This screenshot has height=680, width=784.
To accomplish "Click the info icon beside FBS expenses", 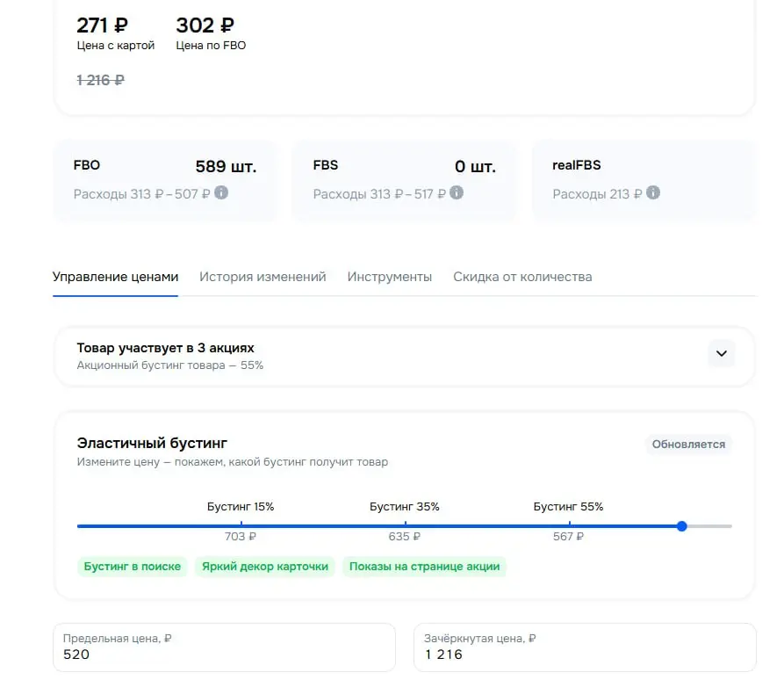I will pos(456,192).
